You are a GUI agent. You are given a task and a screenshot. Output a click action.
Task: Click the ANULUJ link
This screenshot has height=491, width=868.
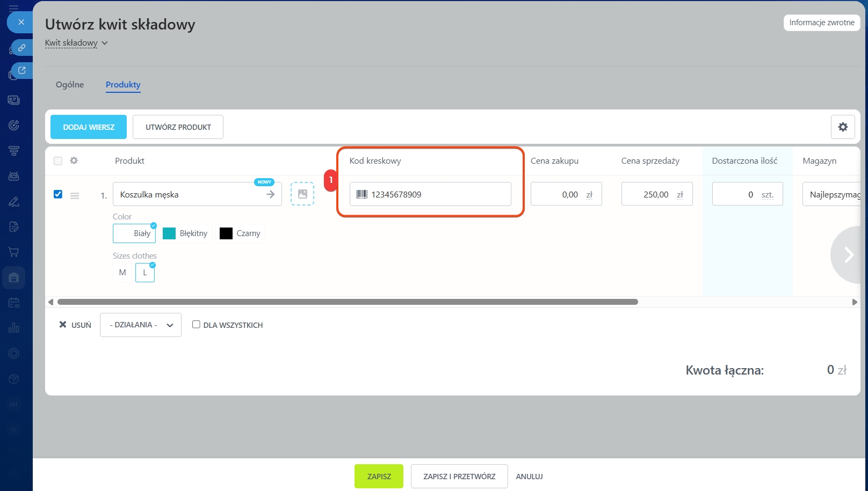pyautogui.click(x=529, y=476)
